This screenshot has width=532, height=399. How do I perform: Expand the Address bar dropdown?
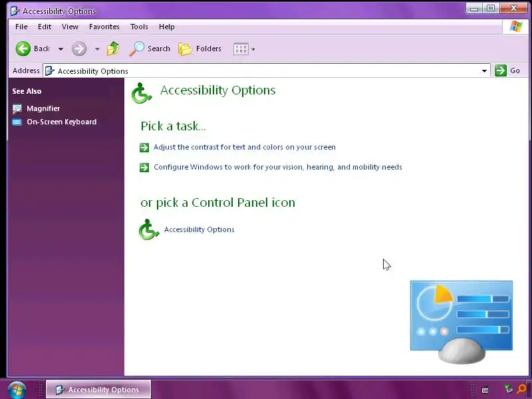tap(484, 71)
